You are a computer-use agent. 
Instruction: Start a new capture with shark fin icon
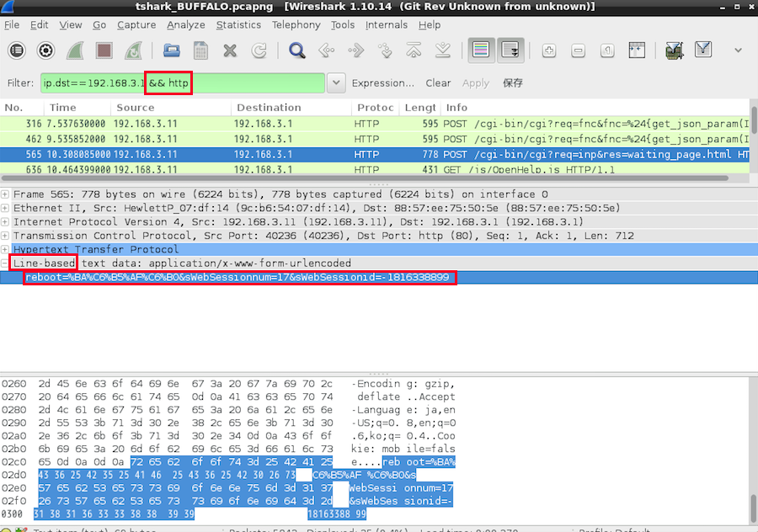point(75,51)
